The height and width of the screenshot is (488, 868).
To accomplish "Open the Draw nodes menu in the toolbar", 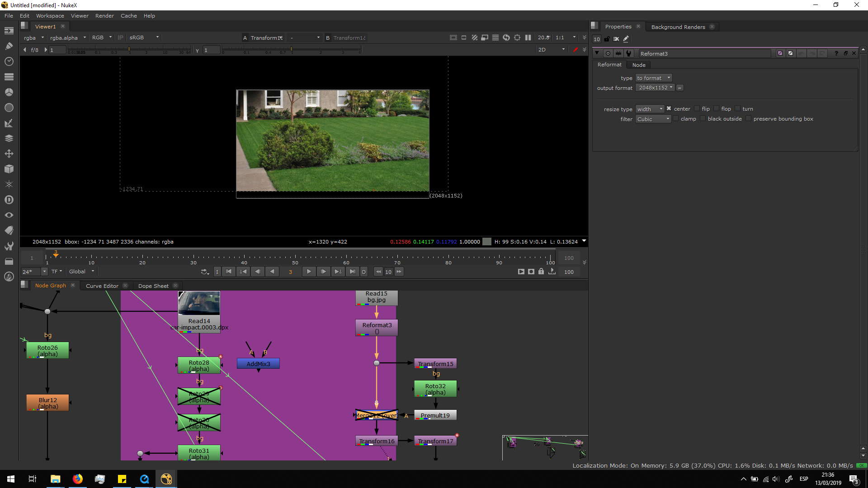I will click(x=9, y=46).
